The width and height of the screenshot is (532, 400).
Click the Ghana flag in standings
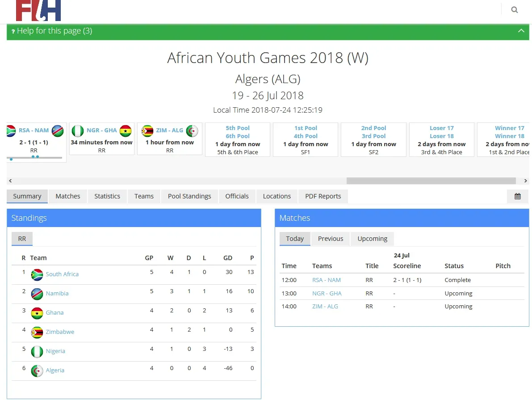click(37, 313)
